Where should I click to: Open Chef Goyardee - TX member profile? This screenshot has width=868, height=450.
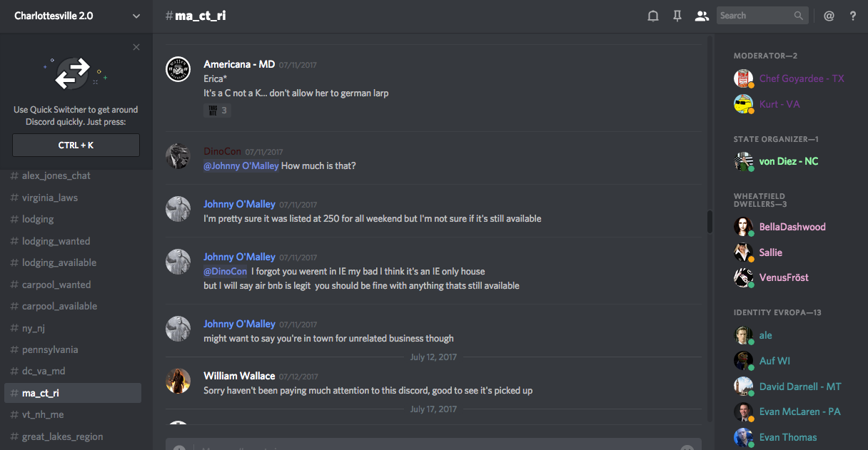point(802,78)
